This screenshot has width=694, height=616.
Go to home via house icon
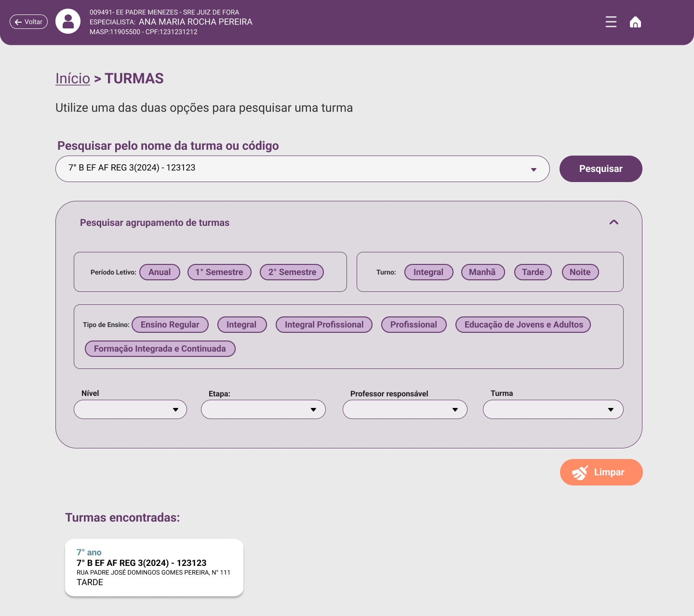pyautogui.click(x=635, y=22)
